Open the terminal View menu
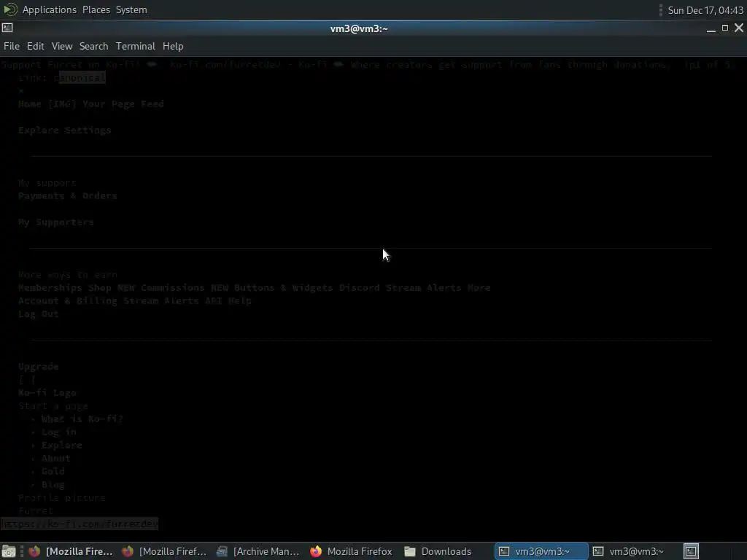The width and height of the screenshot is (747, 560). click(x=62, y=46)
